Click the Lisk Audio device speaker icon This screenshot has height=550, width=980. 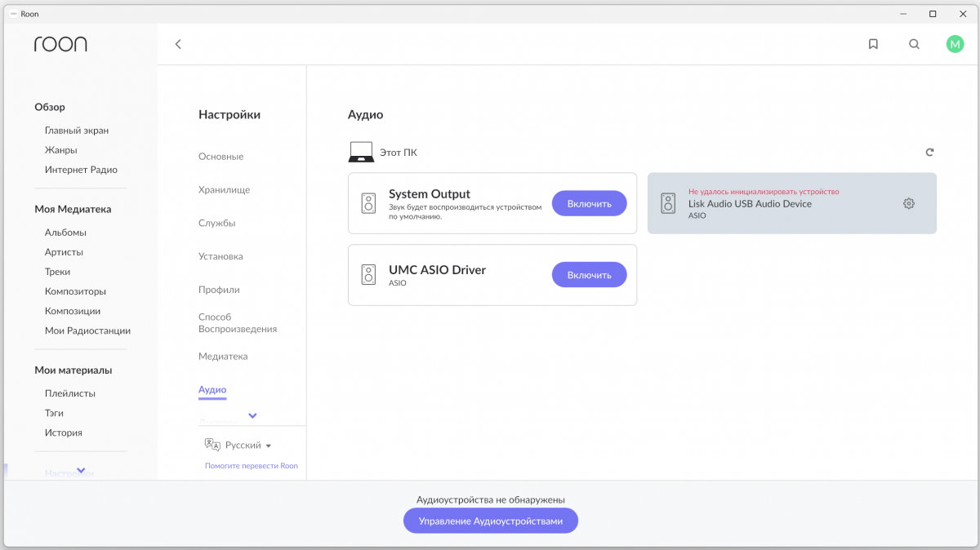669,203
